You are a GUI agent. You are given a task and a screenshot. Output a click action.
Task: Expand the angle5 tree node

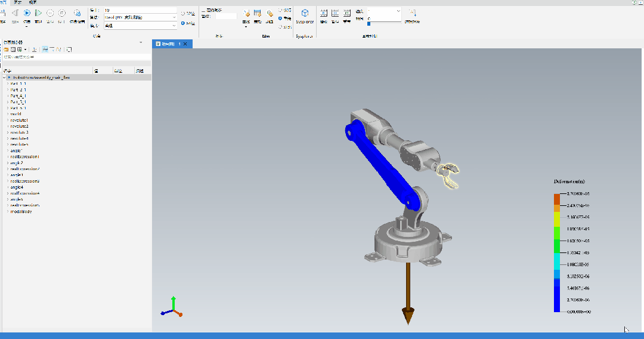coord(7,199)
